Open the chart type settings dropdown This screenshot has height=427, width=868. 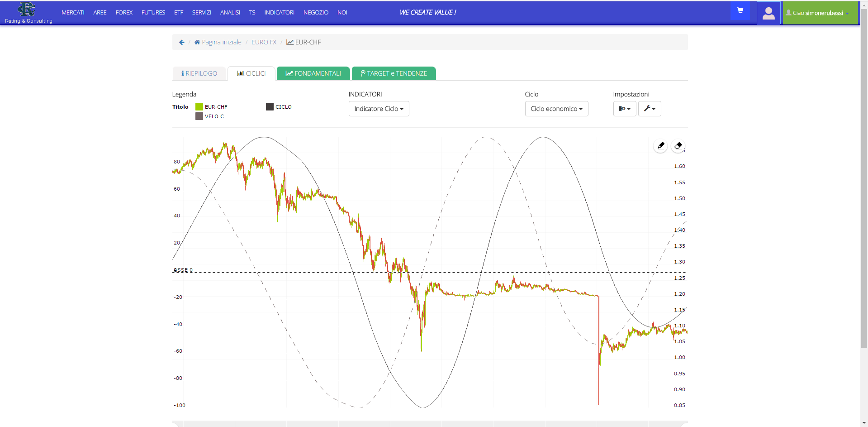click(x=624, y=109)
